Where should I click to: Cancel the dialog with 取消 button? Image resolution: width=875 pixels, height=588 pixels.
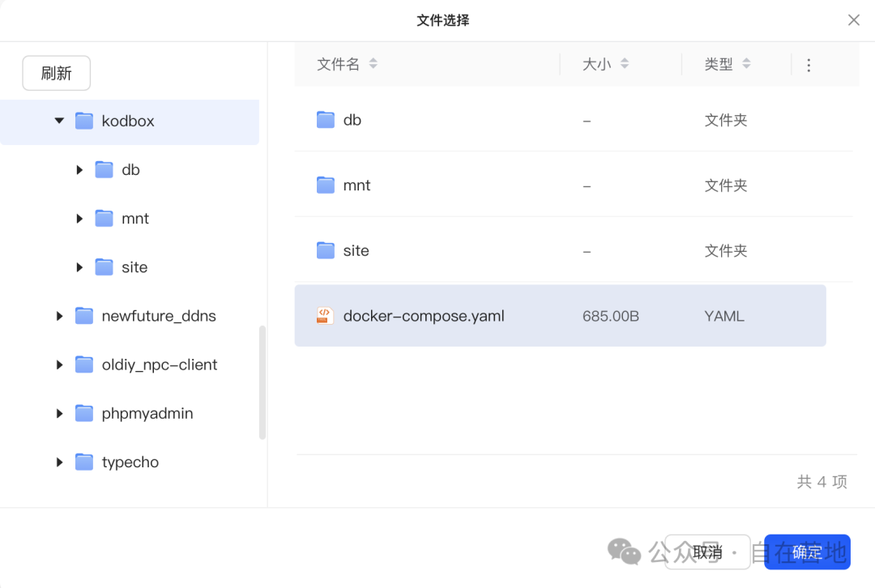coord(706,552)
